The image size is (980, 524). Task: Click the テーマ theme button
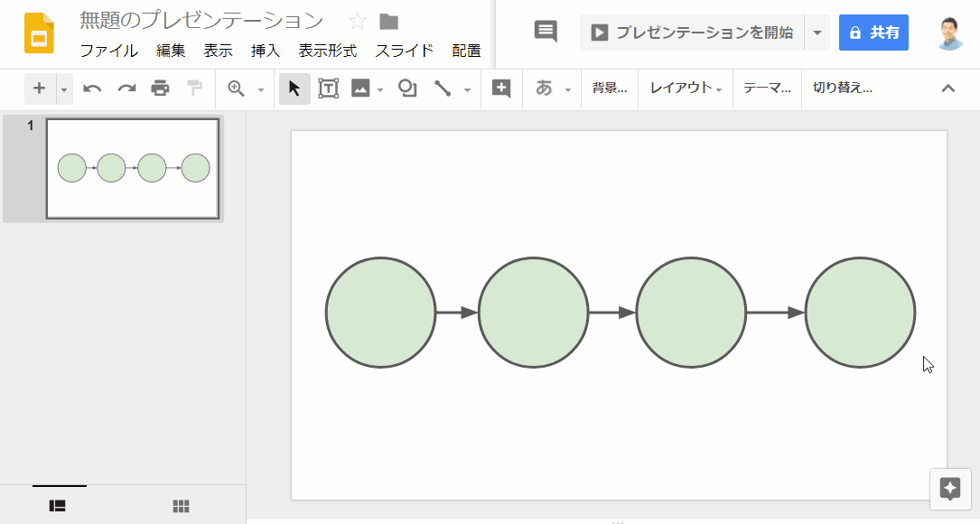[x=767, y=89]
